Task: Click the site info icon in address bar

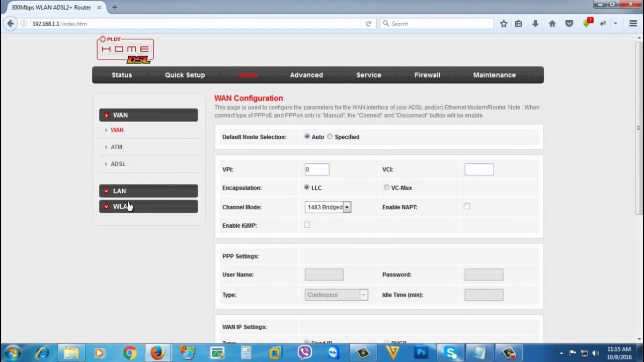Action: coord(24,24)
